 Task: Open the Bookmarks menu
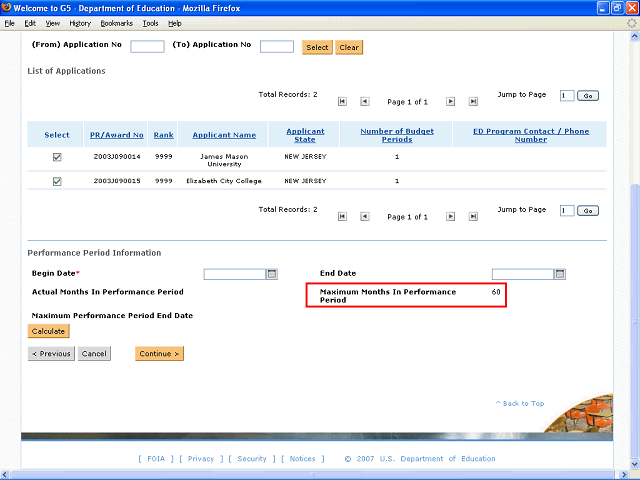[116, 22]
